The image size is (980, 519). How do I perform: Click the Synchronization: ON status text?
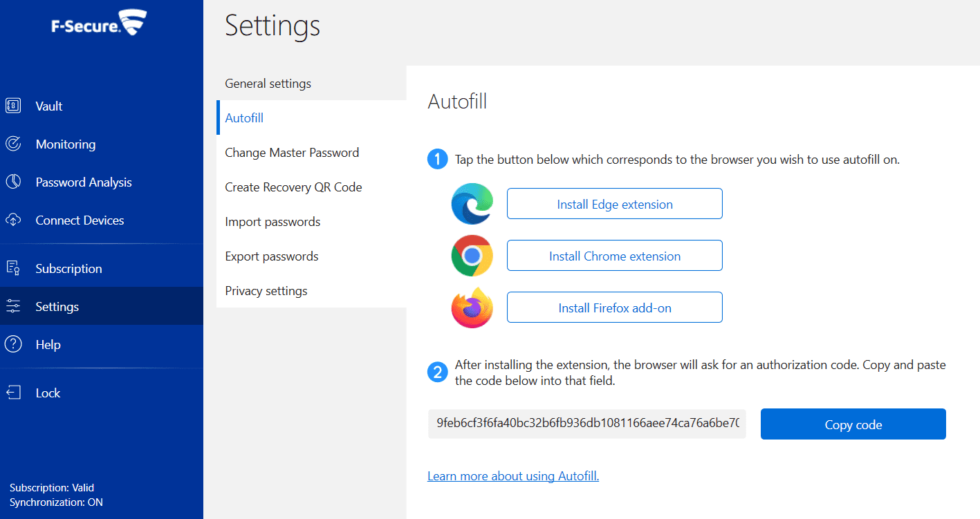56,502
